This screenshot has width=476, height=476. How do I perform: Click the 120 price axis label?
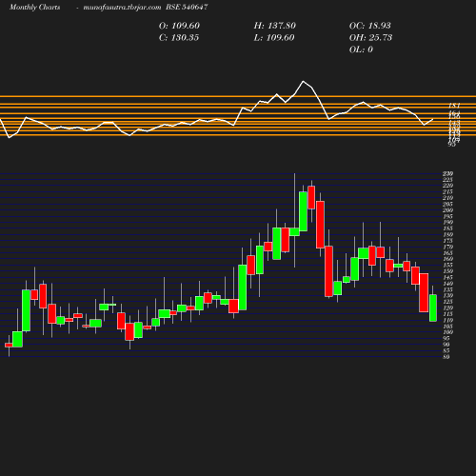tap(447, 307)
